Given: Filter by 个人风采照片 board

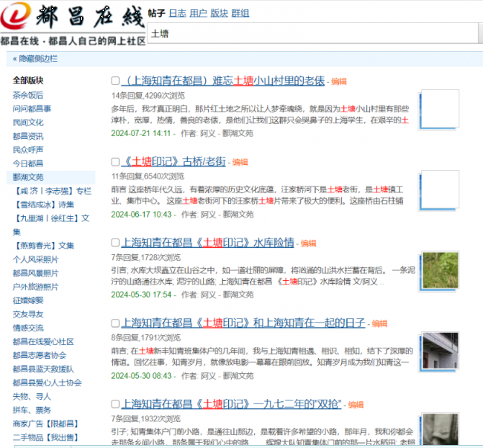Looking at the screenshot, I should [x=36, y=259].
